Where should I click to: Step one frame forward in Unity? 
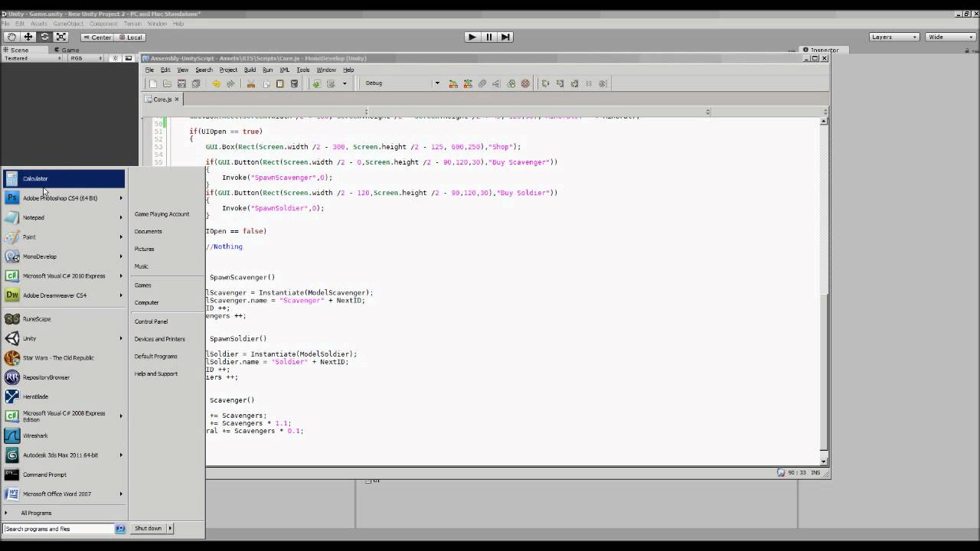click(x=506, y=37)
